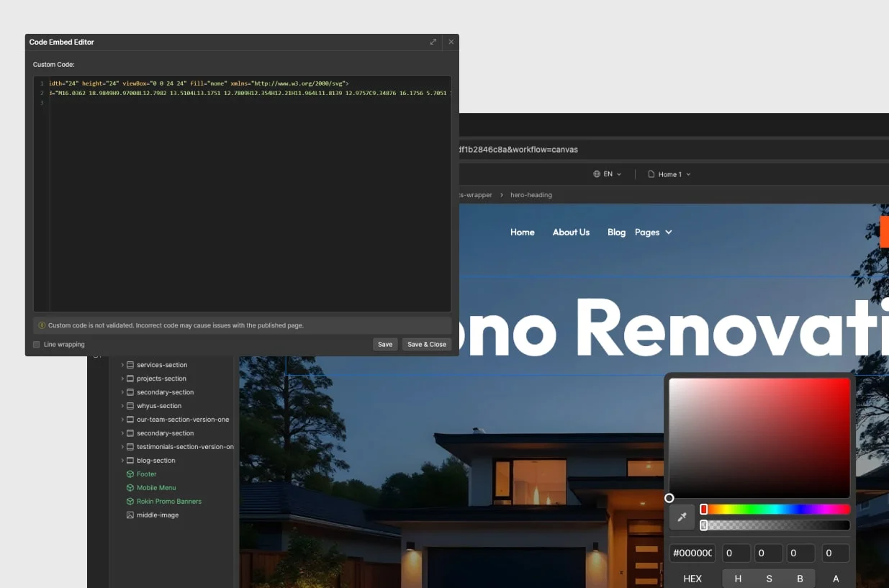
Task: Click inside the Custom Code text area
Action: [x=243, y=194]
